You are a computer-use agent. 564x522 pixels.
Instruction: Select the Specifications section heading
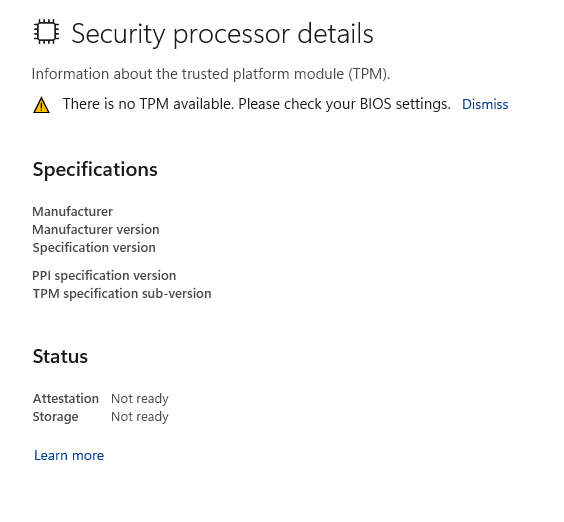(95, 169)
